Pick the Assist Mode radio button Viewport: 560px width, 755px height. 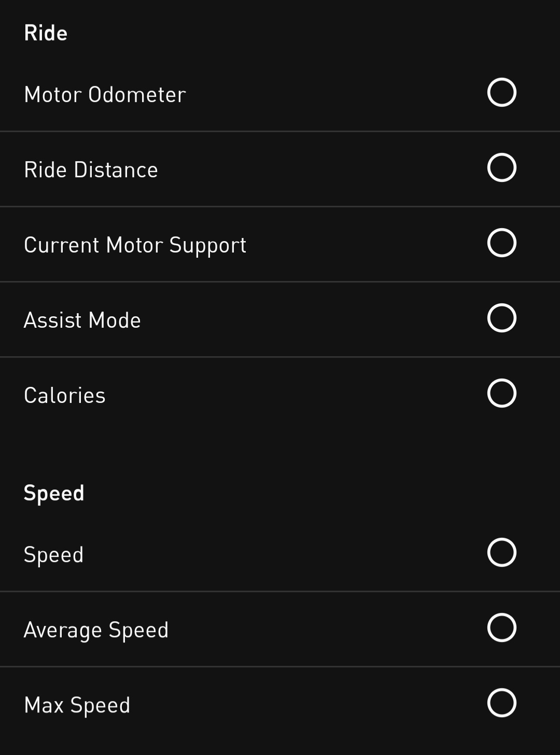click(501, 318)
